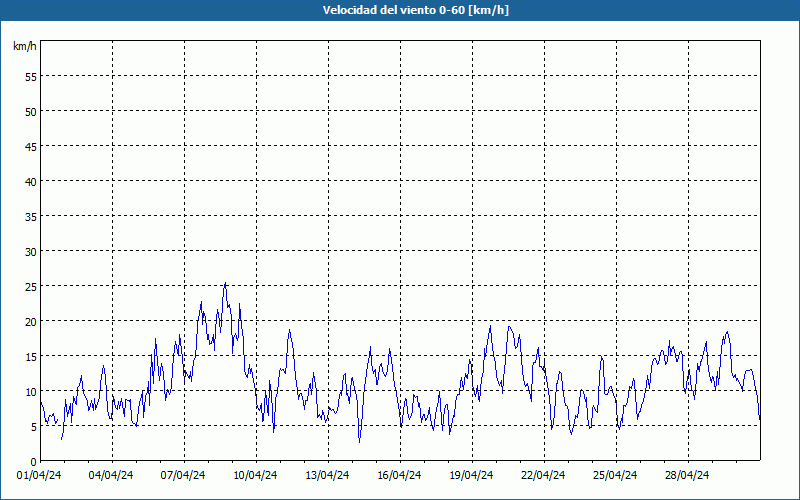This screenshot has height=500, width=800.
Task: Click the '55' y-axis label
Action: [31, 77]
